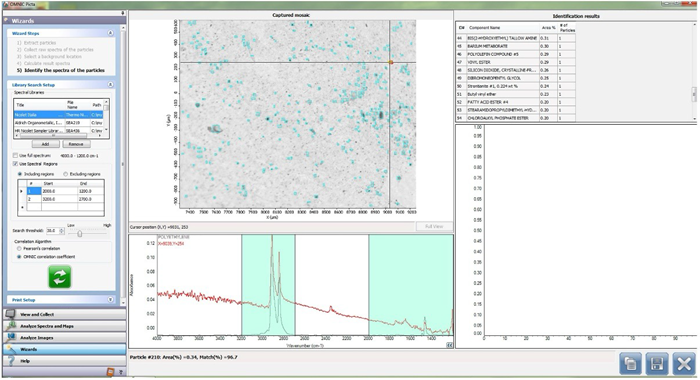This screenshot has height=380, width=700.
Task: Click the expand icon at spectrum corner
Action: pyautogui.click(x=449, y=345)
